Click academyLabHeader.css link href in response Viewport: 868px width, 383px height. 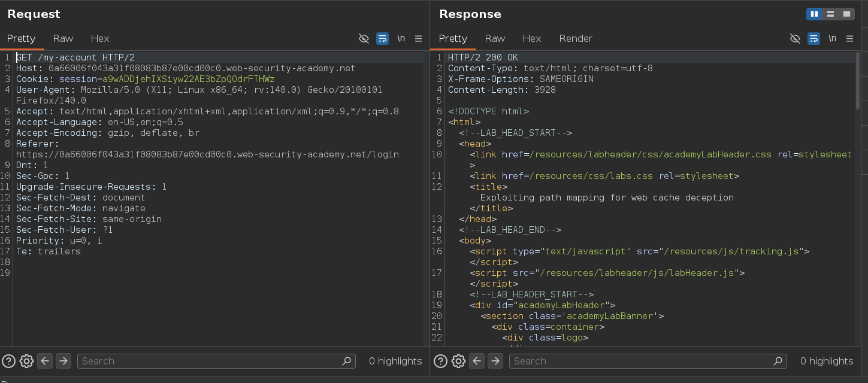coord(650,154)
